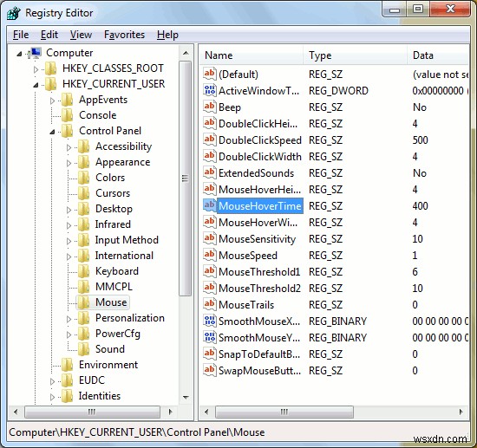Select the DoubleClickWidth value name
Viewport: 477px width, 448px height.
pyautogui.click(x=260, y=157)
